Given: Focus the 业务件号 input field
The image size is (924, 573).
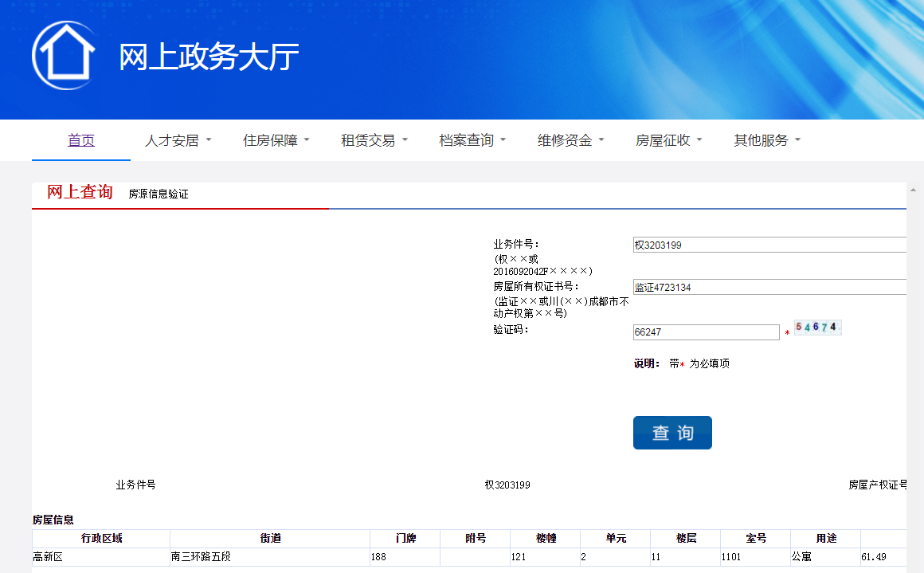Looking at the screenshot, I should click(769, 245).
